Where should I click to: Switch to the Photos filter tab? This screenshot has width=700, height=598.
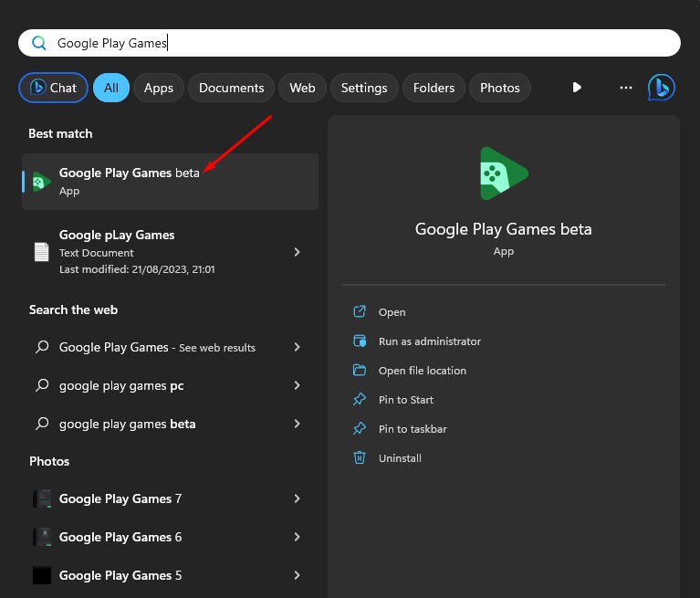[499, 88]
